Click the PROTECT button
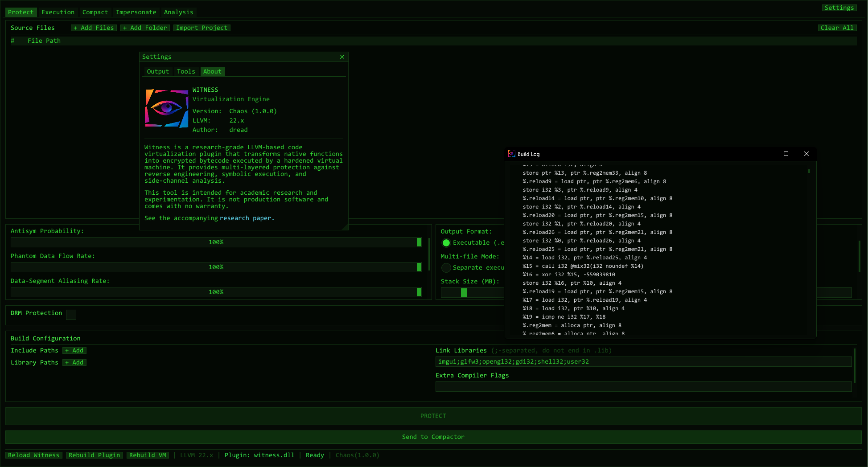Image resolution: width=868 pixels, height=467 pixels. click(x=433, y=416)
